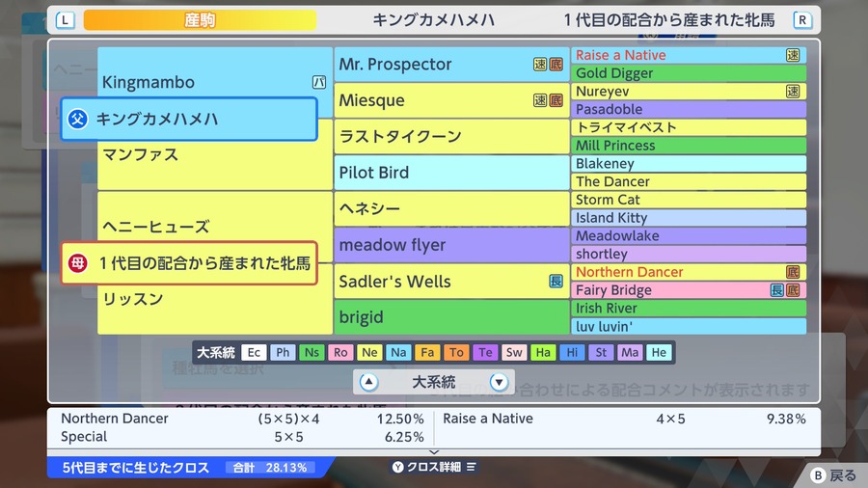Click the Pasadoble ancestor row
The width and height of the screenshot is (868, 488).
point(688,109)
